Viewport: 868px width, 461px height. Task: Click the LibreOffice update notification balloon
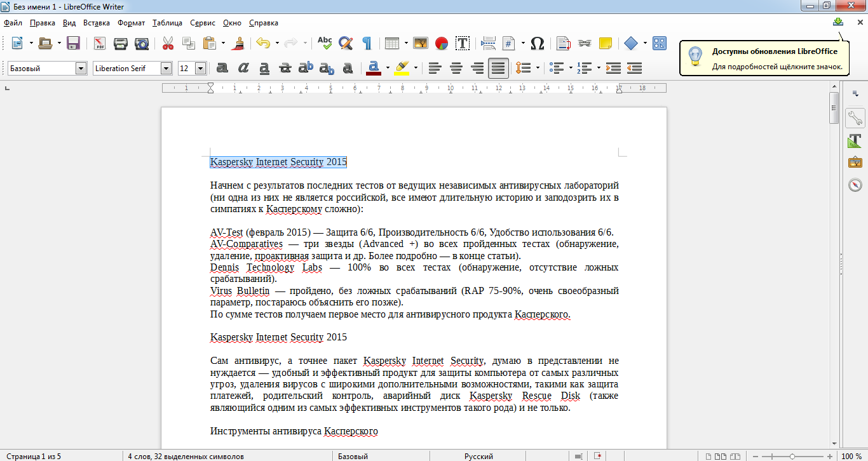[764, 58]
